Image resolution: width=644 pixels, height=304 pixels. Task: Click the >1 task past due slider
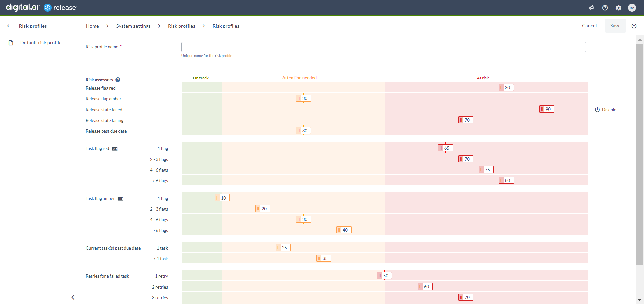pos(324,258)
